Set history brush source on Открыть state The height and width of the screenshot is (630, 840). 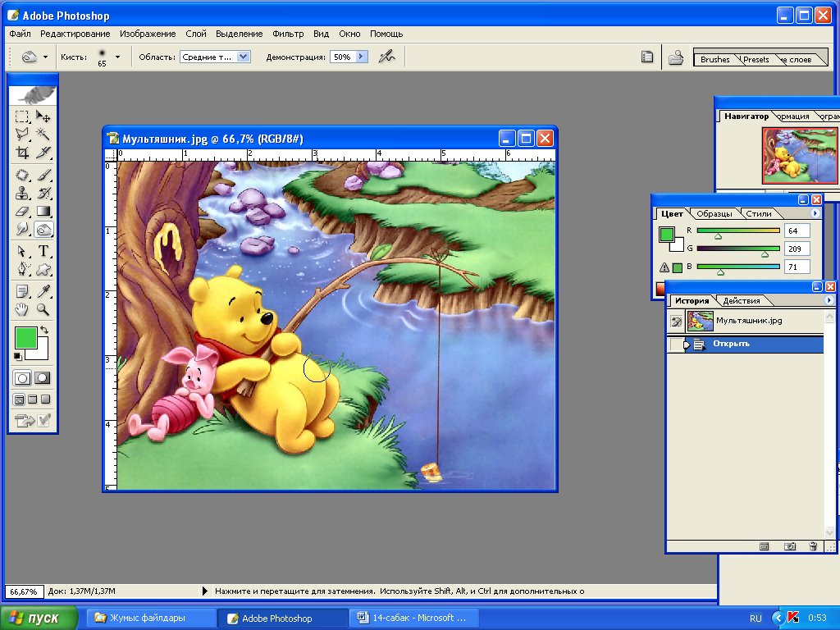tap(676, 344)
